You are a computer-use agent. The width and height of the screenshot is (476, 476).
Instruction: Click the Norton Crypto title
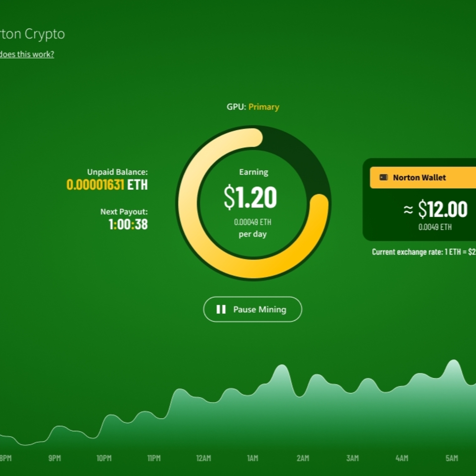tap(32, 34)
